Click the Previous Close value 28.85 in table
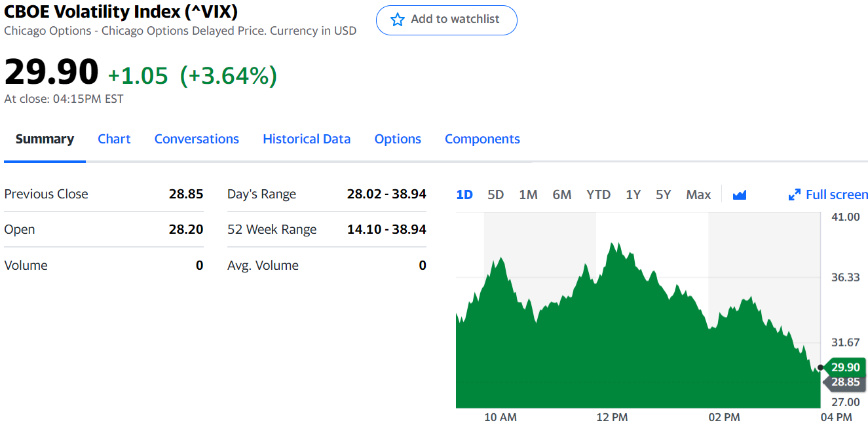Viewport: 868px width, 425px height. (186, 194)
